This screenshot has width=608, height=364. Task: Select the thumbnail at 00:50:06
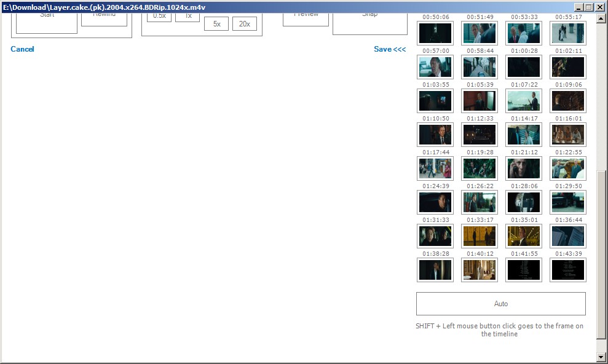point(435,33)
